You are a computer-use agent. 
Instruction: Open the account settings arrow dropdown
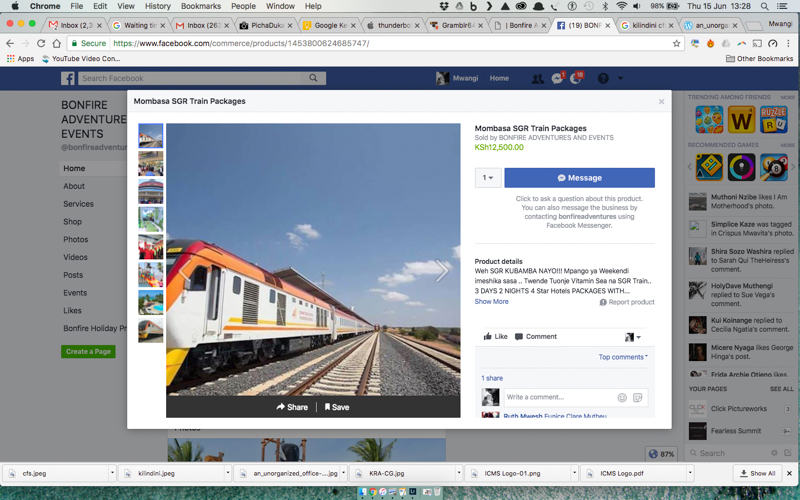click(620, 78)
